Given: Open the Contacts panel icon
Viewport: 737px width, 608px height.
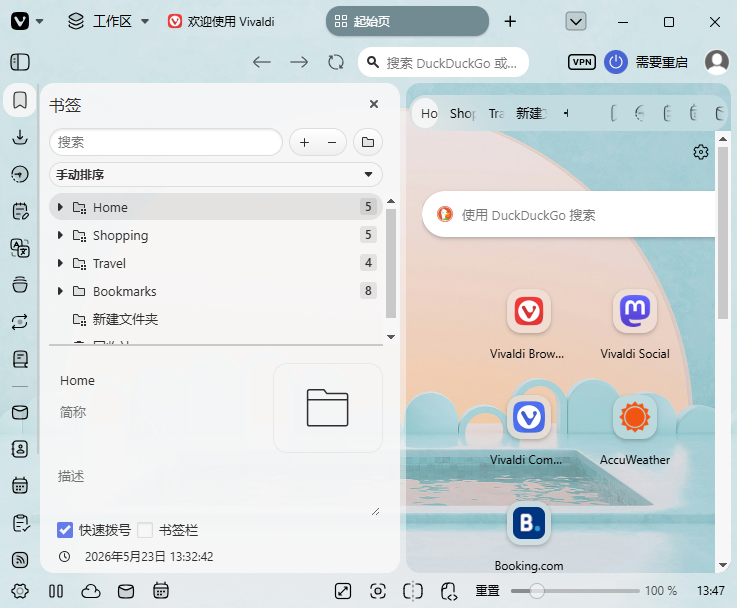Looking at the screenshot, I should click(x=20, y=449).
